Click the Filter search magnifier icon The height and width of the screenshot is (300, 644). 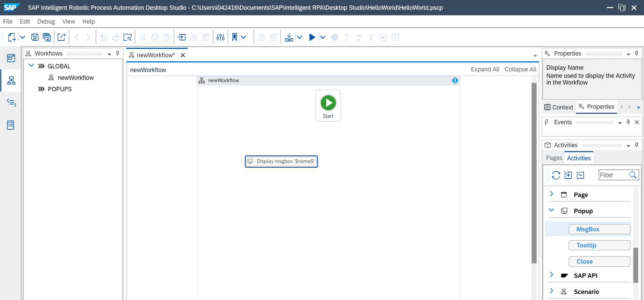pyautogui.click(x=633, y=175)
